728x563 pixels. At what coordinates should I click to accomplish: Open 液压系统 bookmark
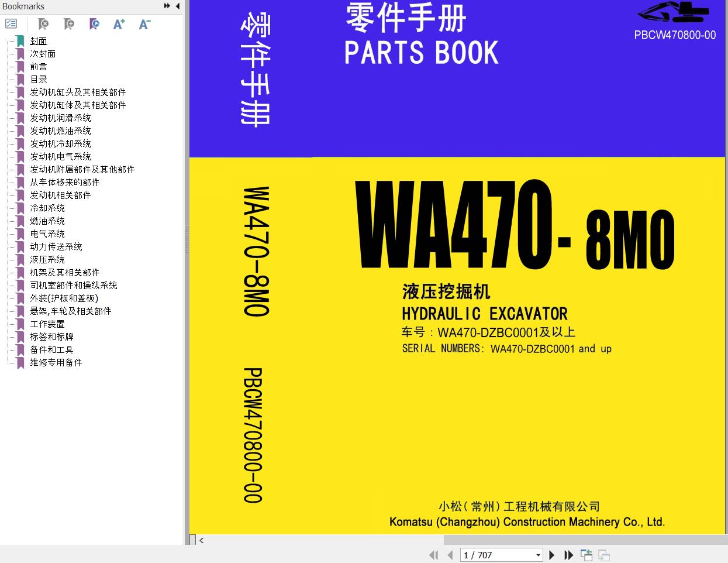point(47,259)
